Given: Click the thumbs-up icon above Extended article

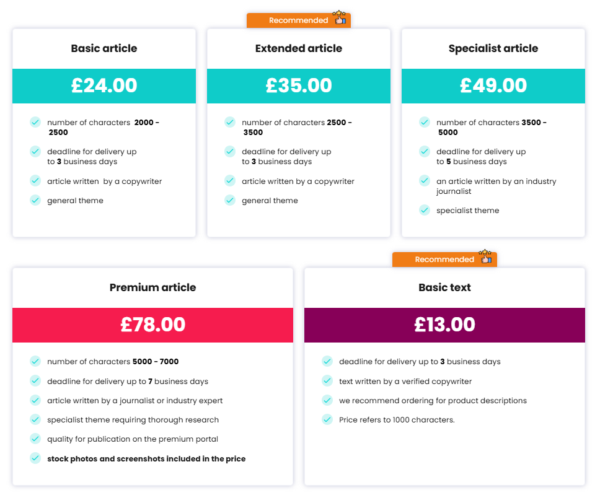Looking at the screenshot, I should click(340, 19).
